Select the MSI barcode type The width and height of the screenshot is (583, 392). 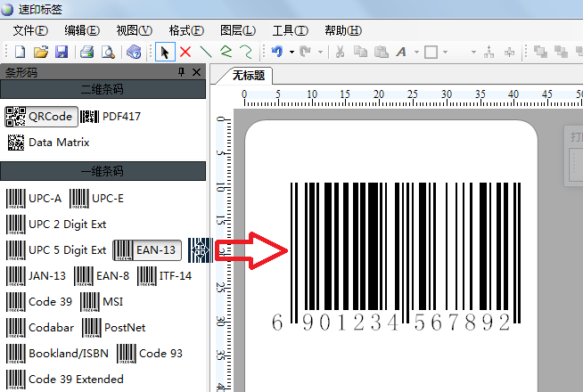pyautogui.click(x=102, y=301)
